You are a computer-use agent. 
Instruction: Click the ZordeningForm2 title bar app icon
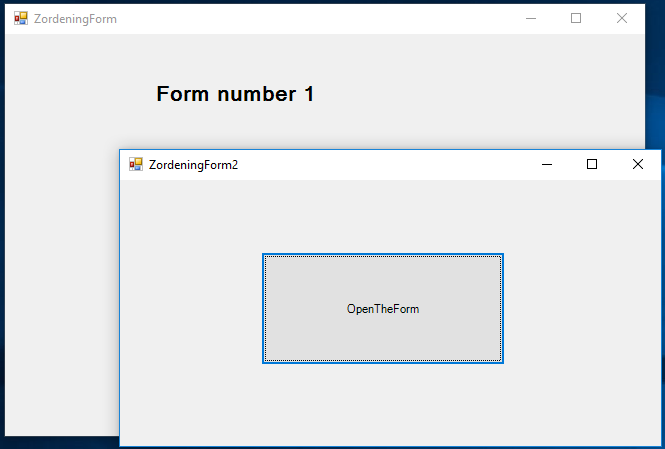click(136, 164)
